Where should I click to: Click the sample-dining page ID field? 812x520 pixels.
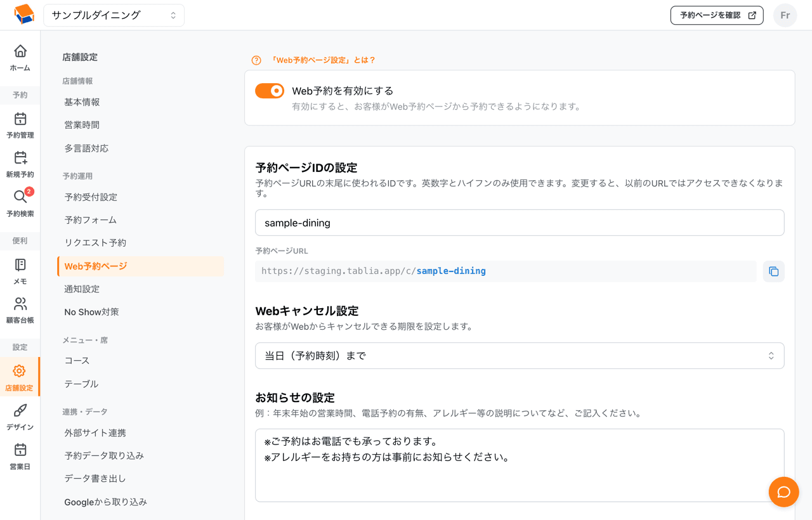[520, 223]
